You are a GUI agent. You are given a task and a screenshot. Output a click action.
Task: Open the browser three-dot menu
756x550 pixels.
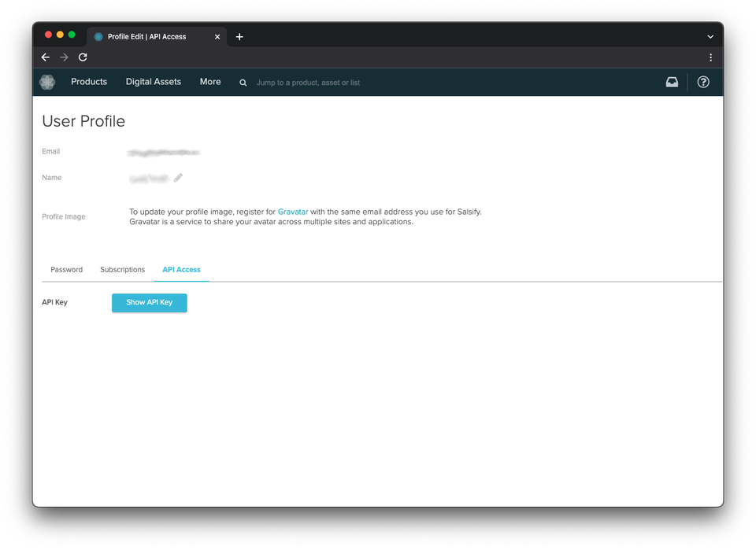(710, 57)
